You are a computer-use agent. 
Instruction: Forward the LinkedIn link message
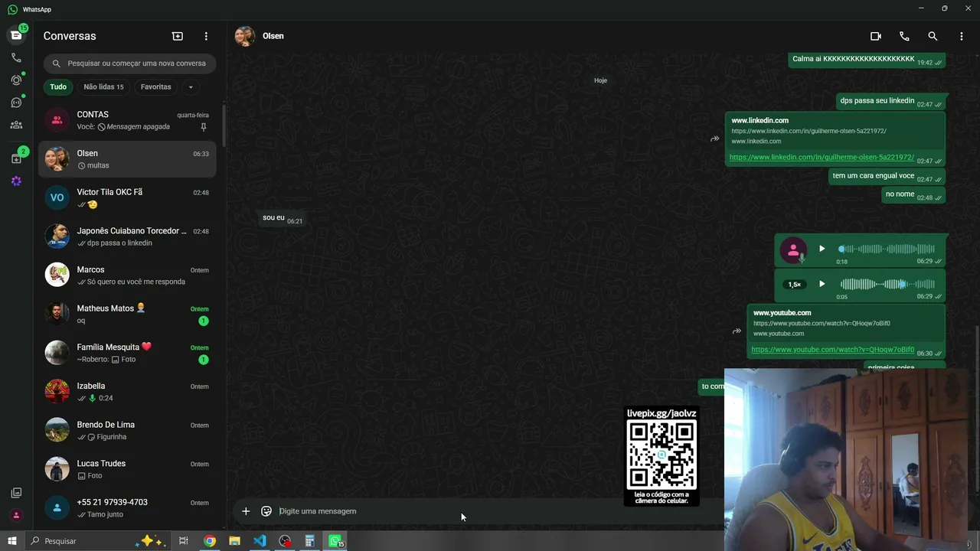click(714, 139)
